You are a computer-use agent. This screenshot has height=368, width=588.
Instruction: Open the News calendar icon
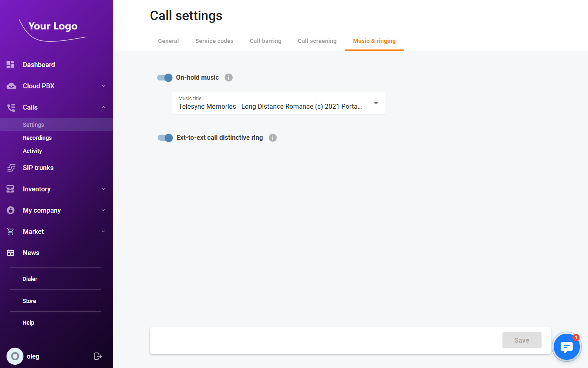[x=11, y=253]
